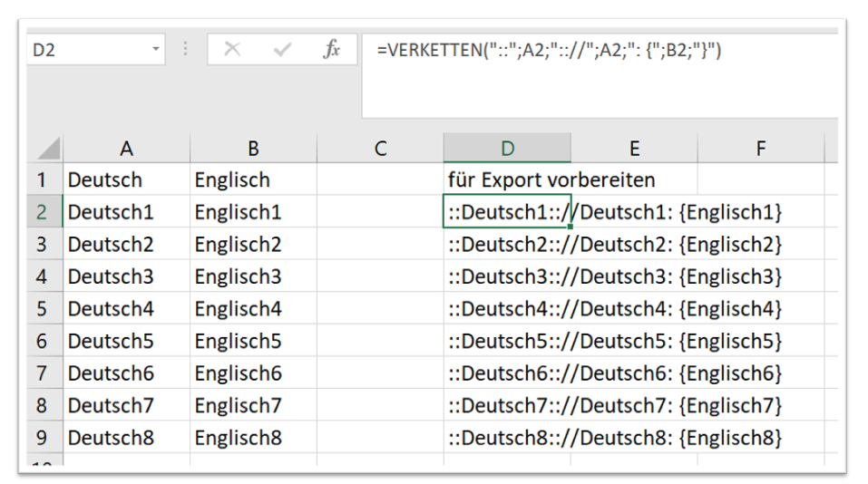
Task: Select row 5 header
Action: click(x=42, y=309)
